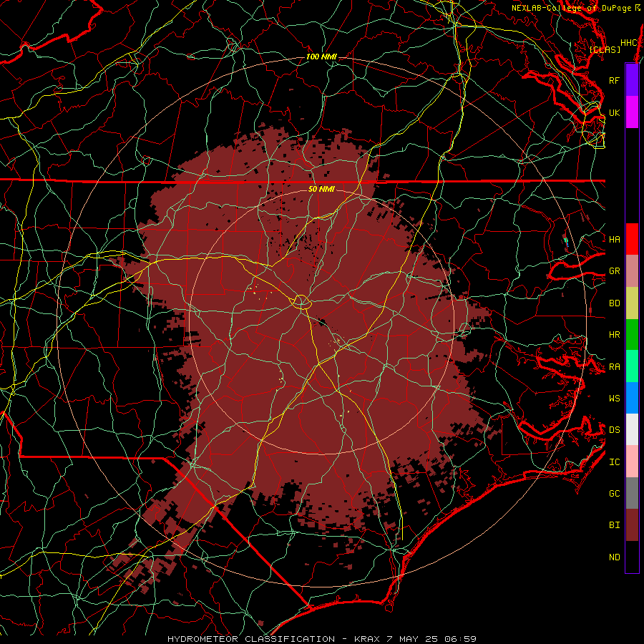
Task: Click the RF purple legend swatch
Action: coord(632,80)
